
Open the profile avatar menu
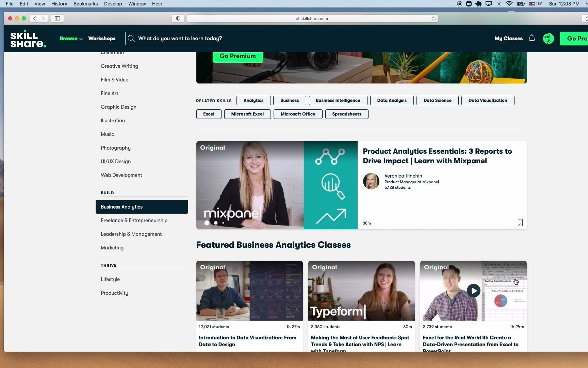point(548,39)
